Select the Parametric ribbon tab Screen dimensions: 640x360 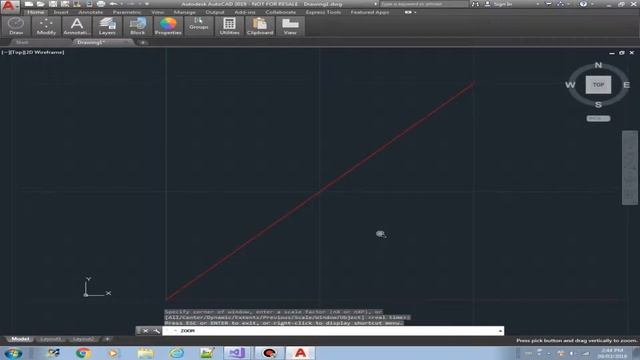127,12
